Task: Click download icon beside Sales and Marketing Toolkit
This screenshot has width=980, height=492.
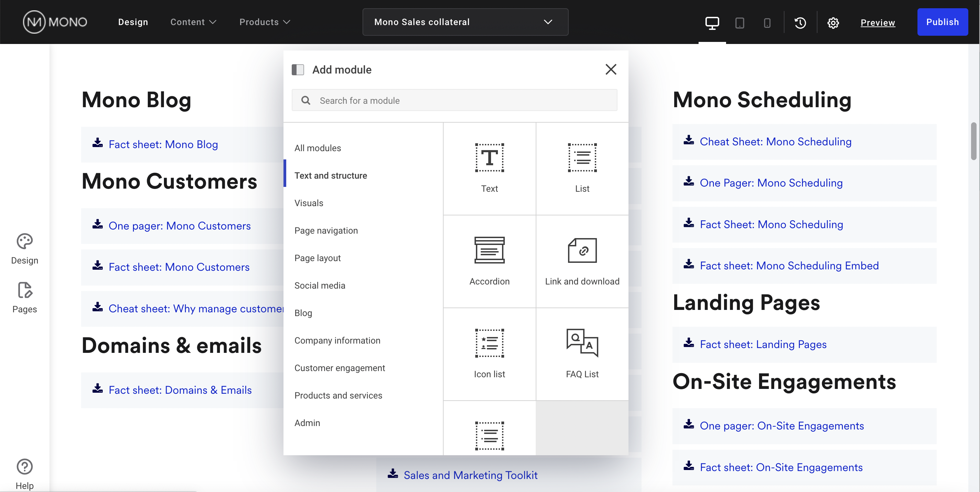Action: click(393, 474)
